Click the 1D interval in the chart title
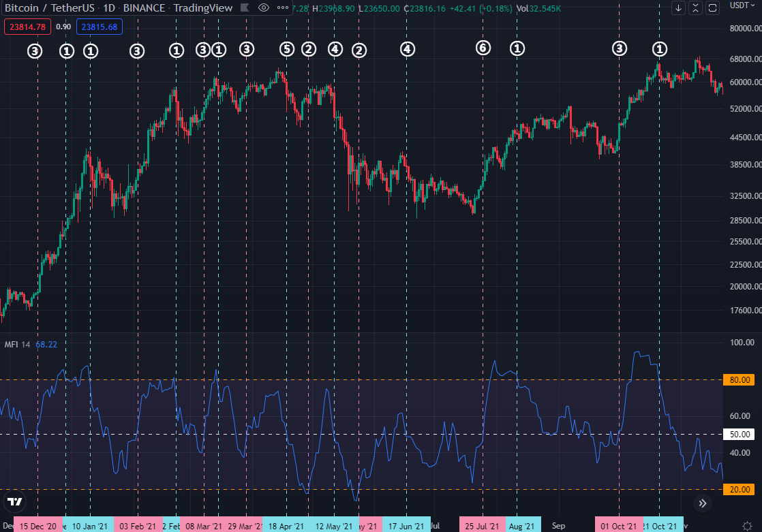This screenshot has height=532, width=762. pyautogui.click(x=109, y=7)
